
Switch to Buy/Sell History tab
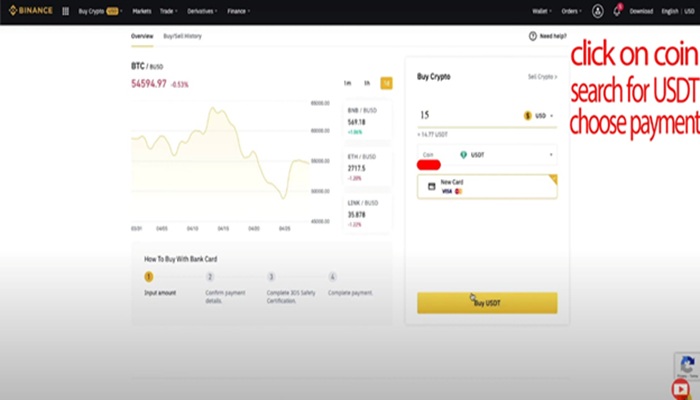[x=182, y=36]
